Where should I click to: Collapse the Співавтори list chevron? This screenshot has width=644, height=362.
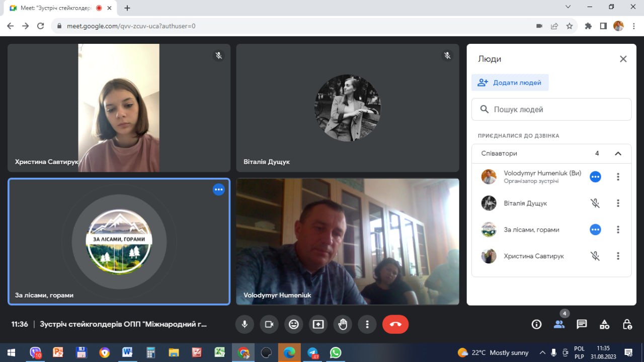618,154
